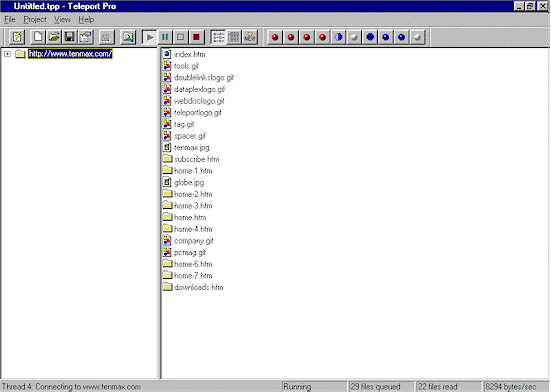Select home-1.htm entry
The image size is (551, 392).
[x=193, y=171]
